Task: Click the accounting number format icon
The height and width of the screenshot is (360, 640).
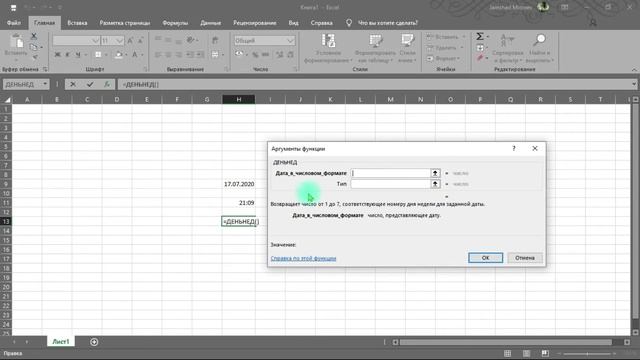Action: coord(239,54)
